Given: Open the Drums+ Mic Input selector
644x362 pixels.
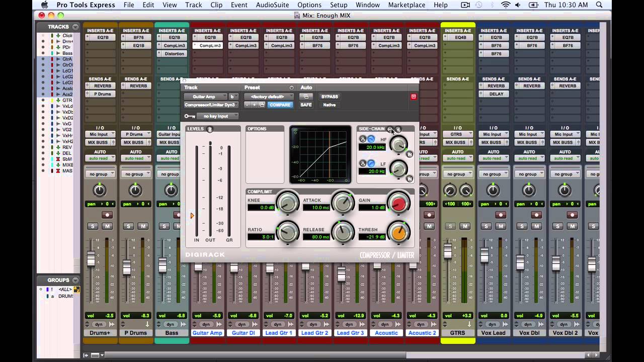Looking at the screenshot, I should click(100, 134).
